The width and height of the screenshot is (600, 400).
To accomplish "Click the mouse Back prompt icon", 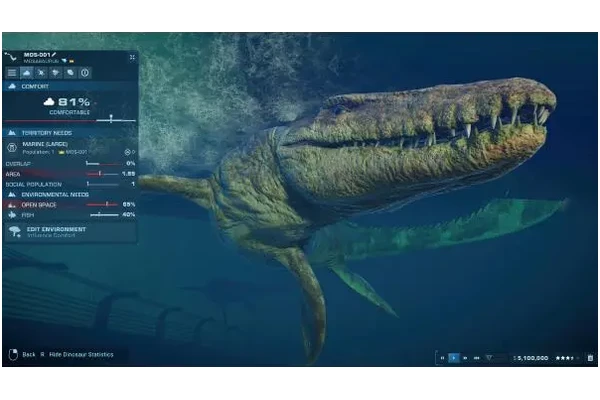I will [x=13, y=354].
